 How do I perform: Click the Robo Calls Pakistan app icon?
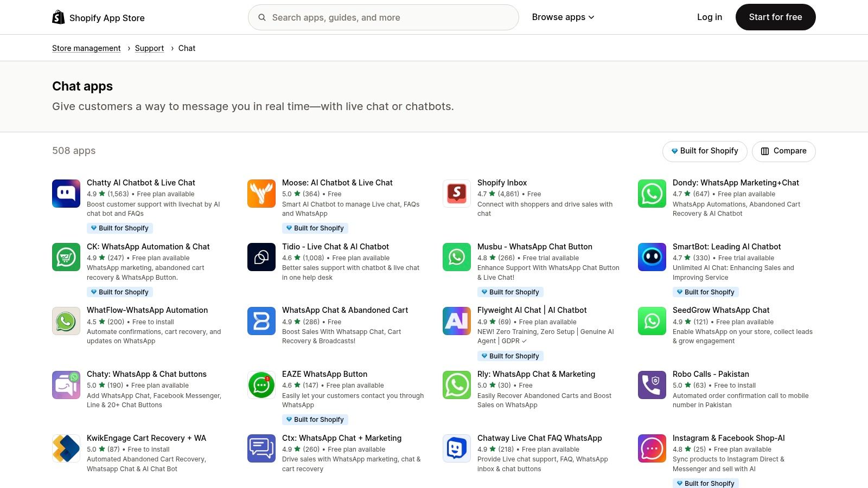tap(652, 384)
